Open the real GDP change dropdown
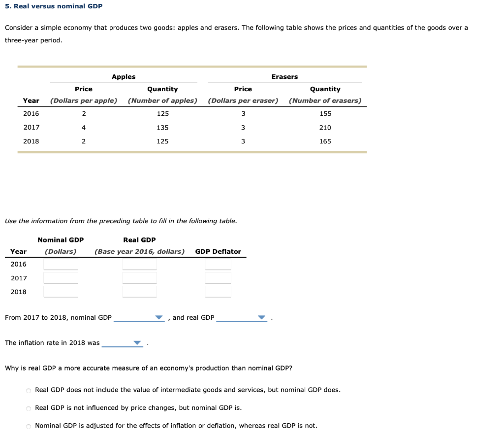Image resolution: width=504 pixels, height=438 pixels. tap(241, 318)
